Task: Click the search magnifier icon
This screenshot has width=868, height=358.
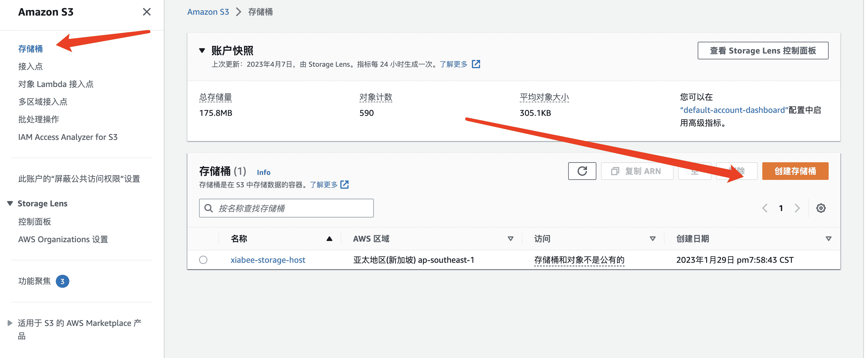Action: tap(209, 208)
